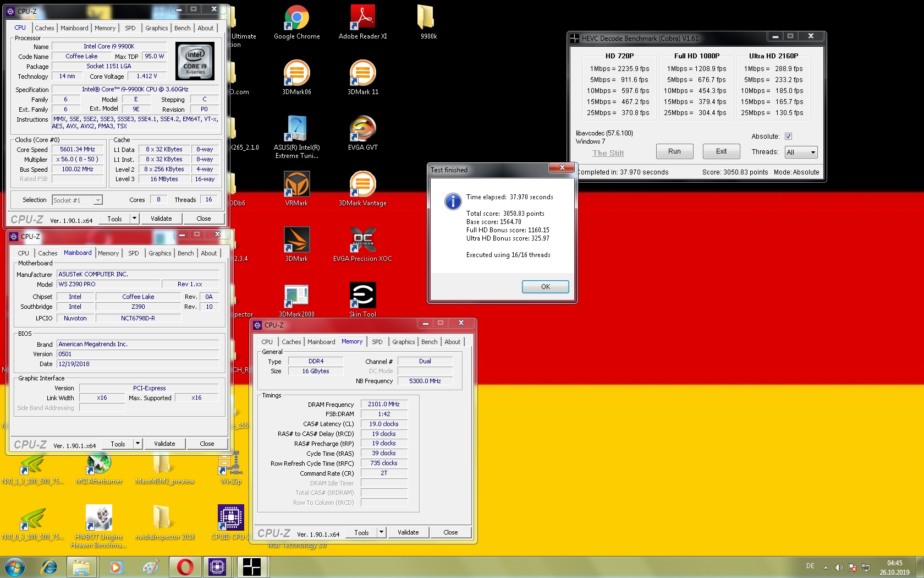Click Validate in Memory CPU-Z window
The height and width of the screenshot is (578, 924).
tap(408, 532)
